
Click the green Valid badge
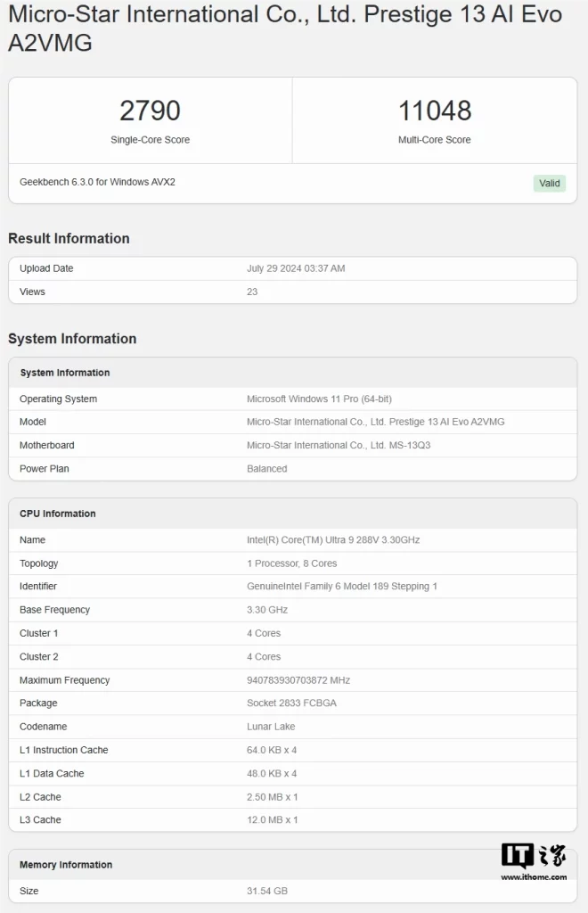click(x=550, y=183)
